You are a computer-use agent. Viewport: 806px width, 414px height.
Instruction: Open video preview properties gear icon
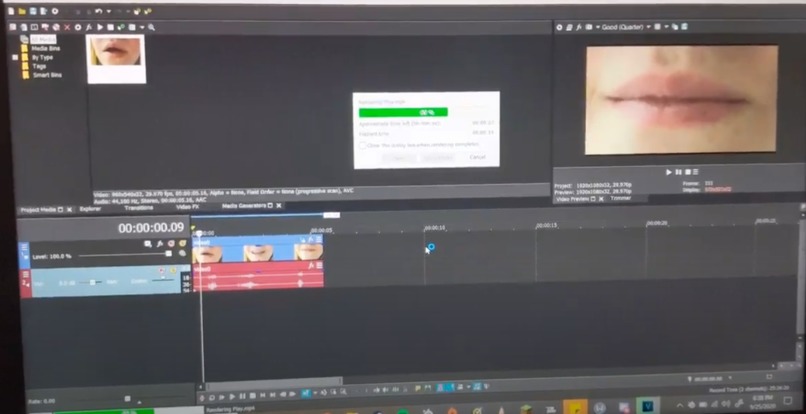point(559,27)
